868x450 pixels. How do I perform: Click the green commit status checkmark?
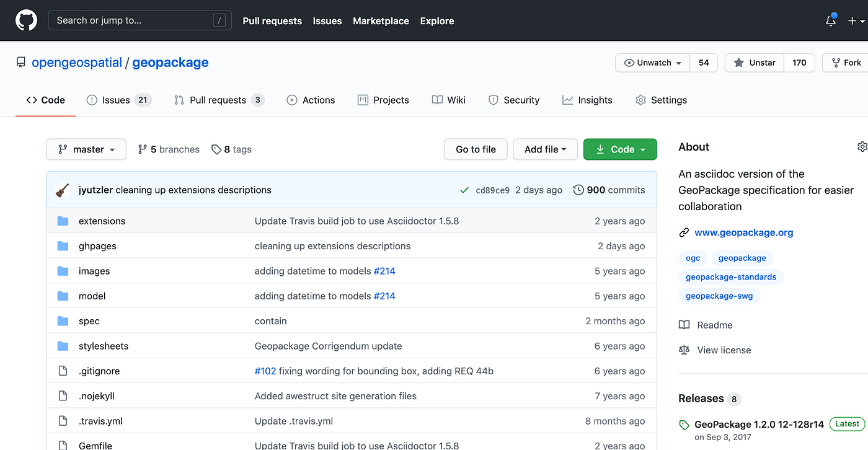coord(464,190)
